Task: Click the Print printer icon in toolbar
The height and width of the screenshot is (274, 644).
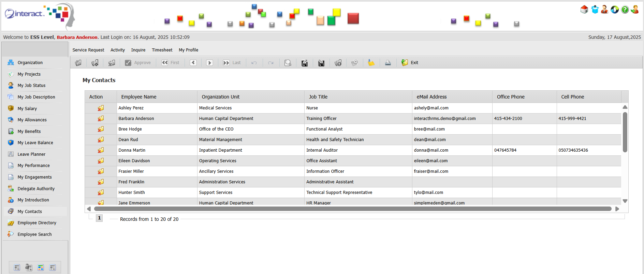Action: [x=388, y=63]
